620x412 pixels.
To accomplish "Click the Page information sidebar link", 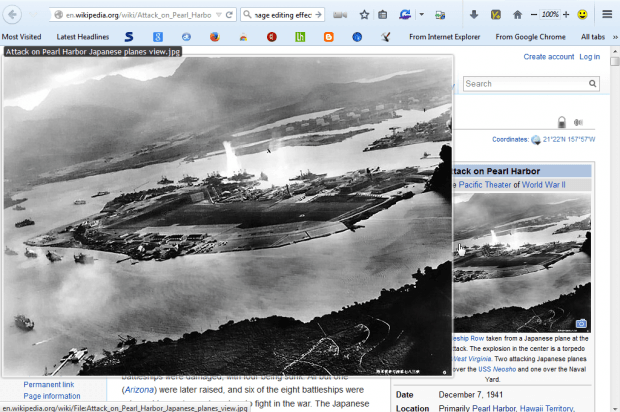I will (x=52, y=396).
